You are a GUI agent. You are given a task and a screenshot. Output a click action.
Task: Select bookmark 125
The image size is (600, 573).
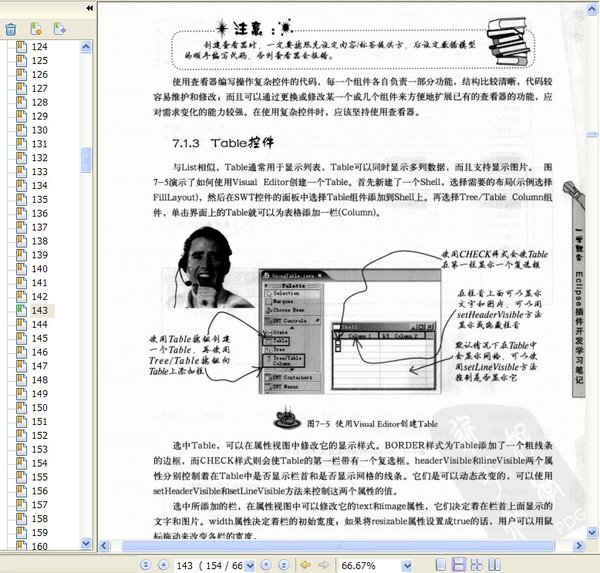tap(39, 60)
